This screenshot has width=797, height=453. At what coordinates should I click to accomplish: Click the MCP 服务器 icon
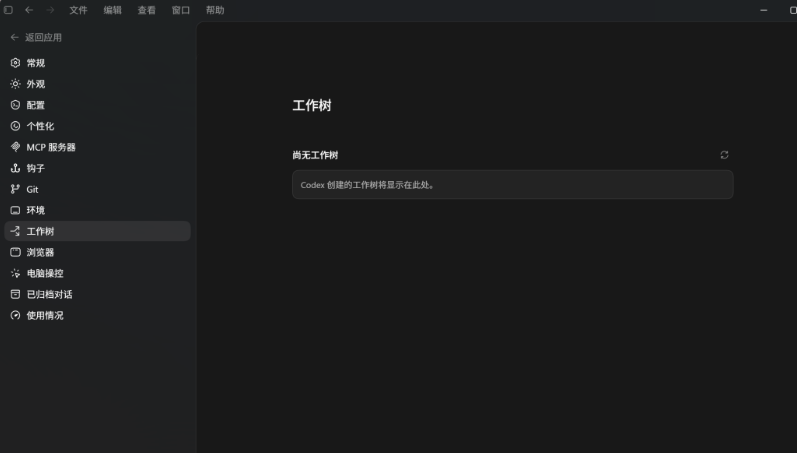(x=15, y=147)
